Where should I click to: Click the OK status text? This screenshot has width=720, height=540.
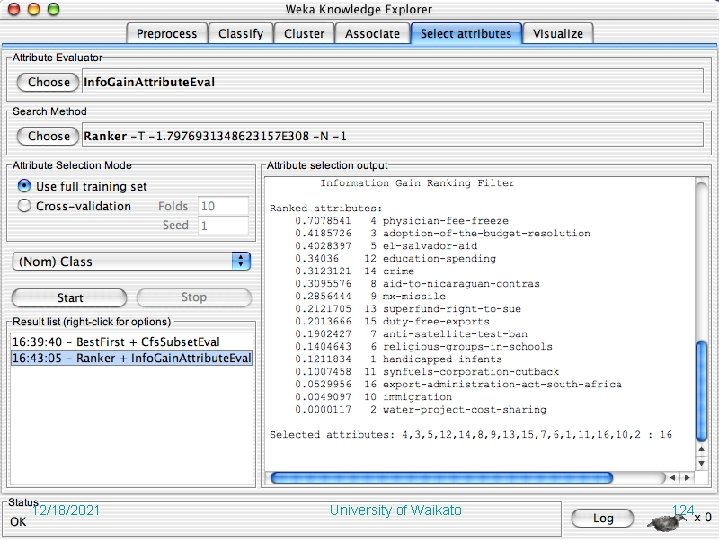(x=18, y=522)
